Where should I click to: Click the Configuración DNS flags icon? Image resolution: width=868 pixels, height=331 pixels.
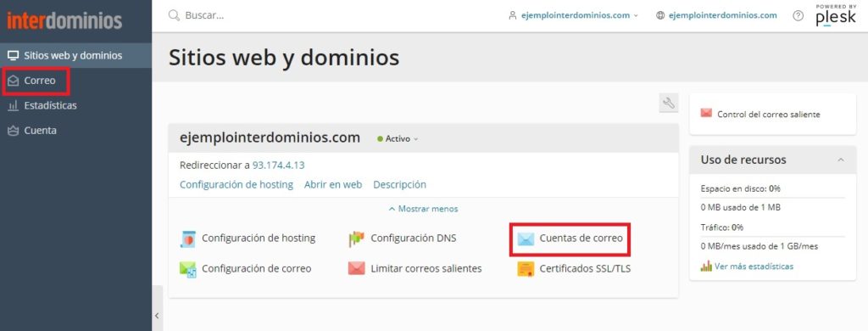pos(357,239)
